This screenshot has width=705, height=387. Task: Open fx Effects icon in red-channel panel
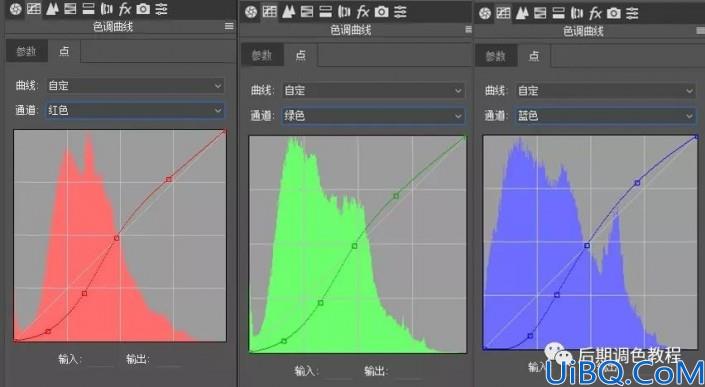125,9
